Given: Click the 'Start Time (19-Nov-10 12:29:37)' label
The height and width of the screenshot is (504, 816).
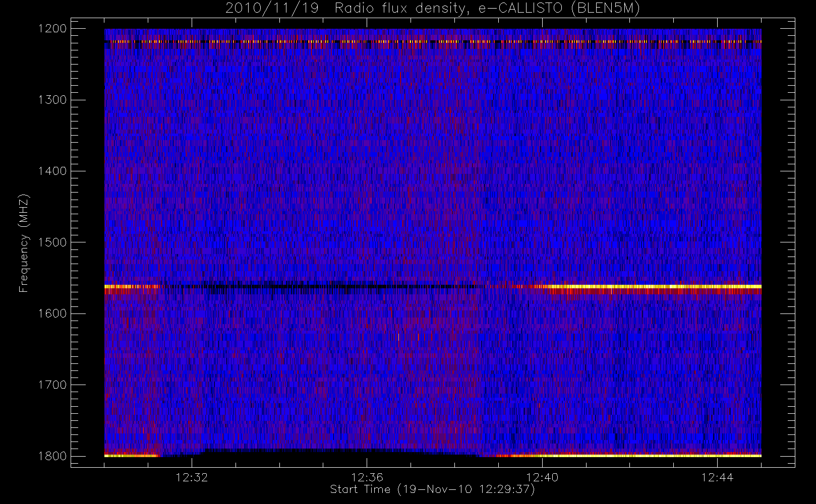Looking at the screenshot, I should (432, 489).
